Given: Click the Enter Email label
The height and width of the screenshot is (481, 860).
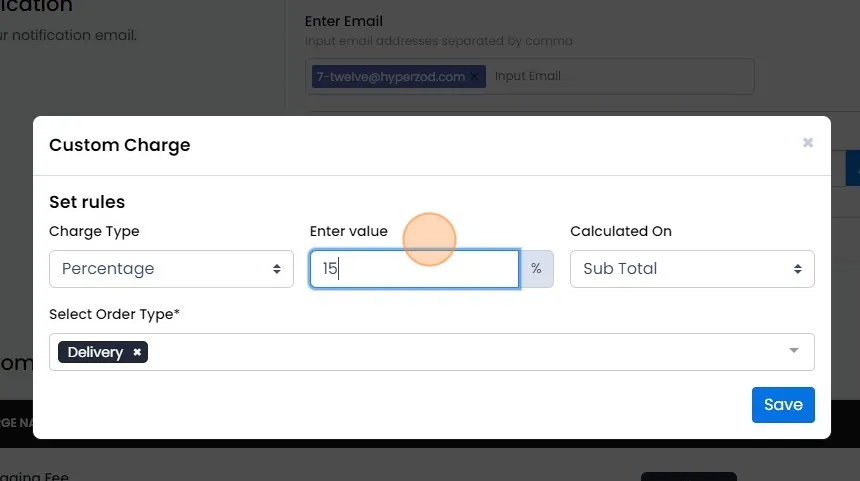Looking at the screenshot, I should [344, 21].
